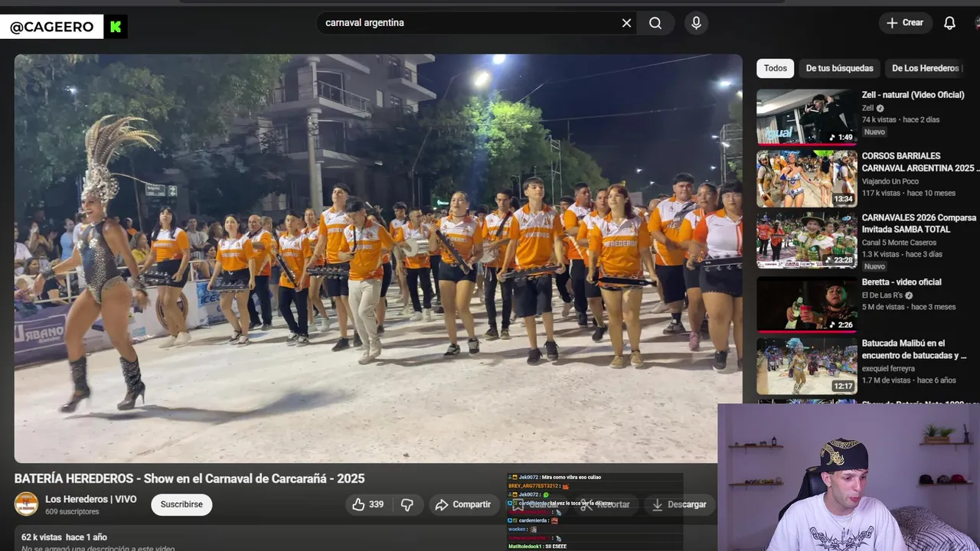Viewport: 980px width, 551px height.
Task: Click the CARNAVALES 2026 Comparsa Invitada title
Action: 919,223
